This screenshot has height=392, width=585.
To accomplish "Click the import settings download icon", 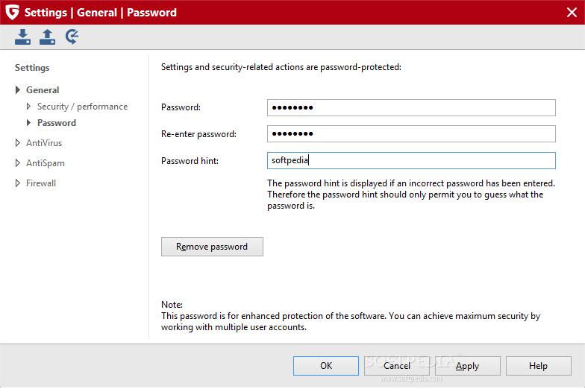I will tap(22, 37).
